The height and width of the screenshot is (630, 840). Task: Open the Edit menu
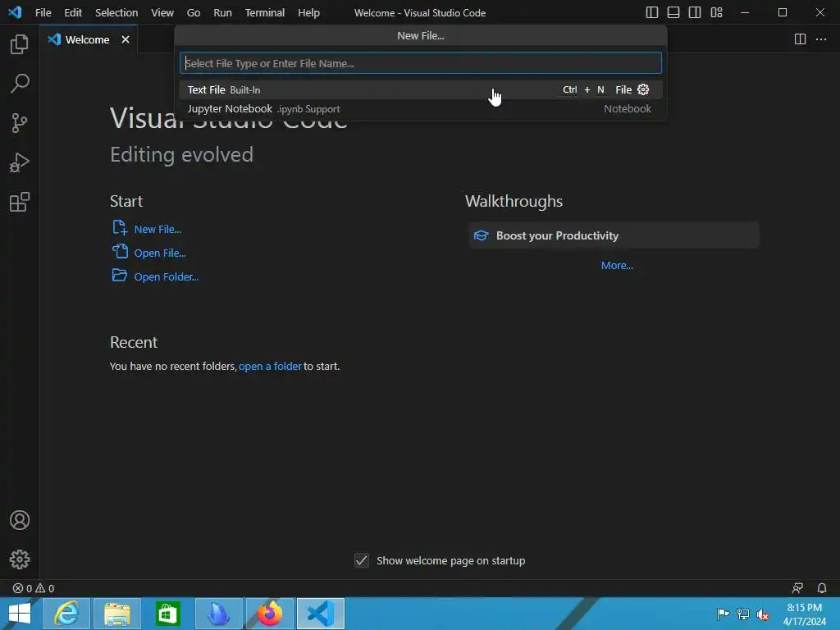(x=73, y=12)
